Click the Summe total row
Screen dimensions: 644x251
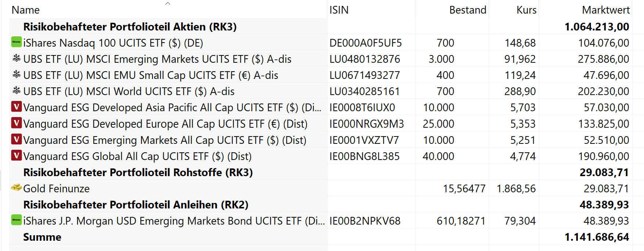(42, 237)
